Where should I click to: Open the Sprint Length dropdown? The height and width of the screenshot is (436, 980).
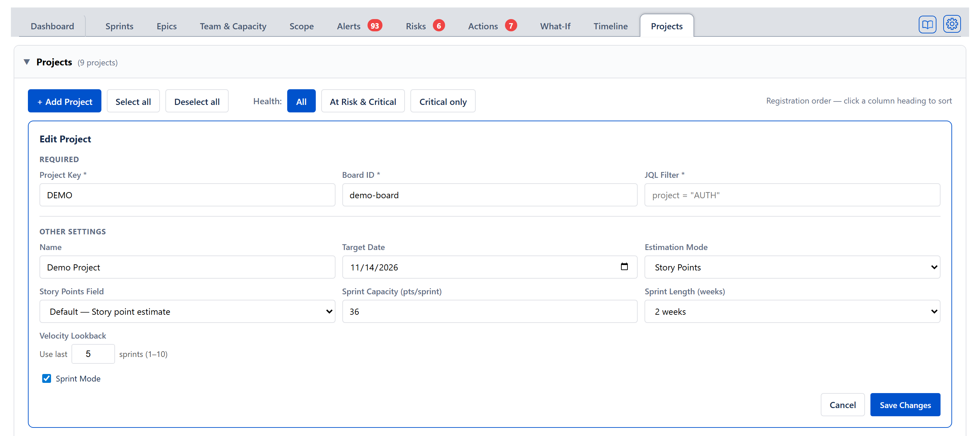tap(792, 311)
